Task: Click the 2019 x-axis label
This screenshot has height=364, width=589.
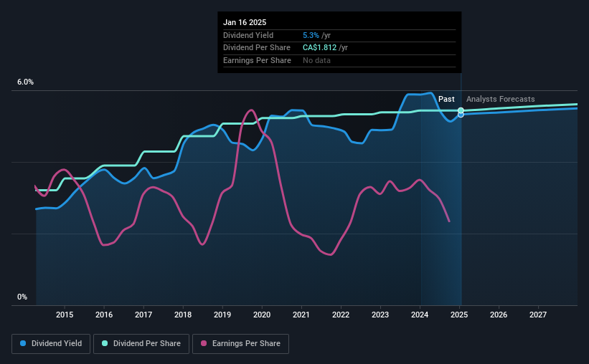Action: [x=222, y=315]
